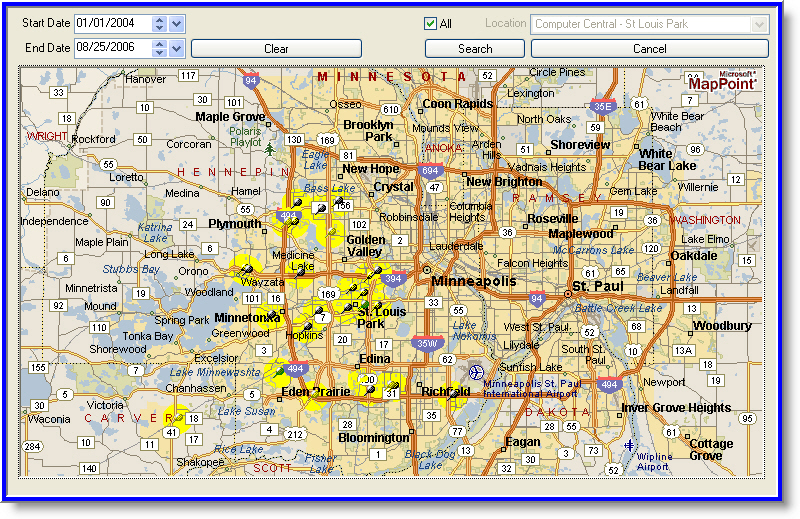Click inside the Start Date field
This screenshot has height=519, width=800.
tap(110, 23)
